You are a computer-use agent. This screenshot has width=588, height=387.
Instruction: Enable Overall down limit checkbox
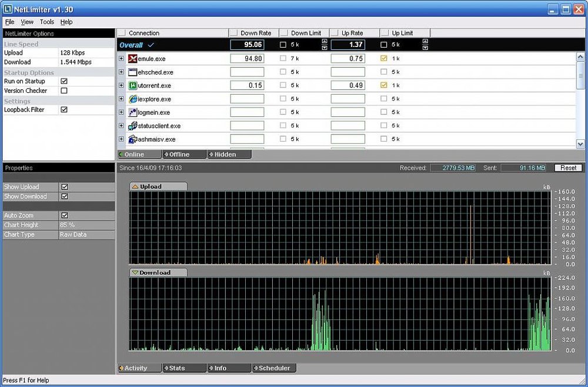pyautogui.click(x=283, y=45)
